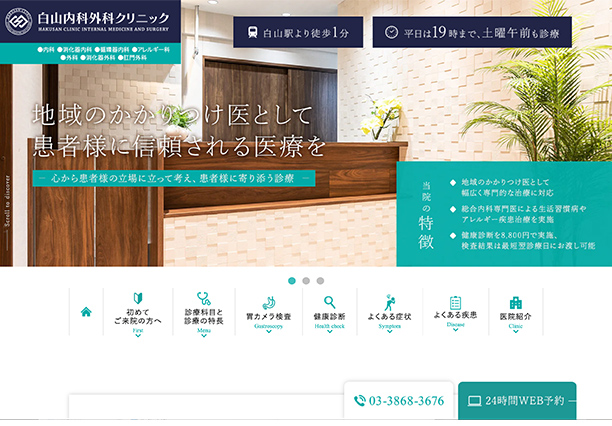This screenshot has width=612, height=426.
Task: Go to the home page via house icon
Action: (x=86, y=311)
